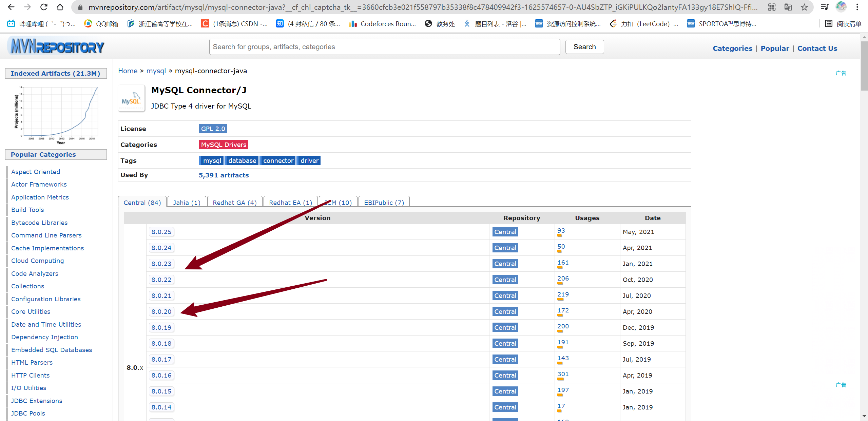Open the 浙江省高等学校在线 bookmark

(160, 24)
